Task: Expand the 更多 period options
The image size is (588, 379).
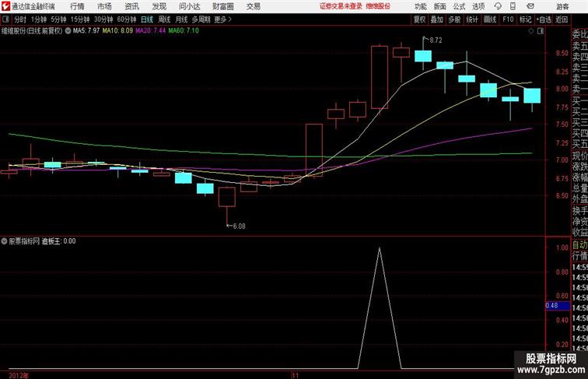Action: pyautogui.click(x=222, y=19)
